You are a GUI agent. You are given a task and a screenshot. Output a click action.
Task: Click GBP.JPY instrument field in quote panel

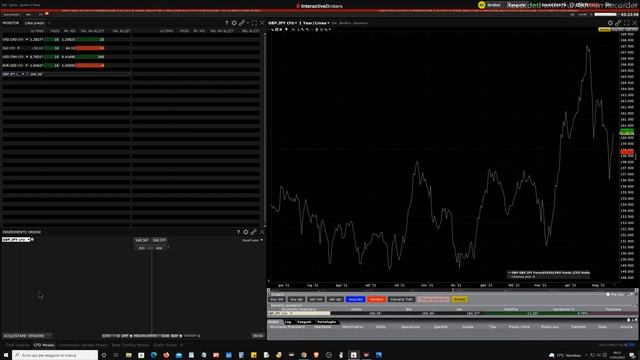coord(299,313)
